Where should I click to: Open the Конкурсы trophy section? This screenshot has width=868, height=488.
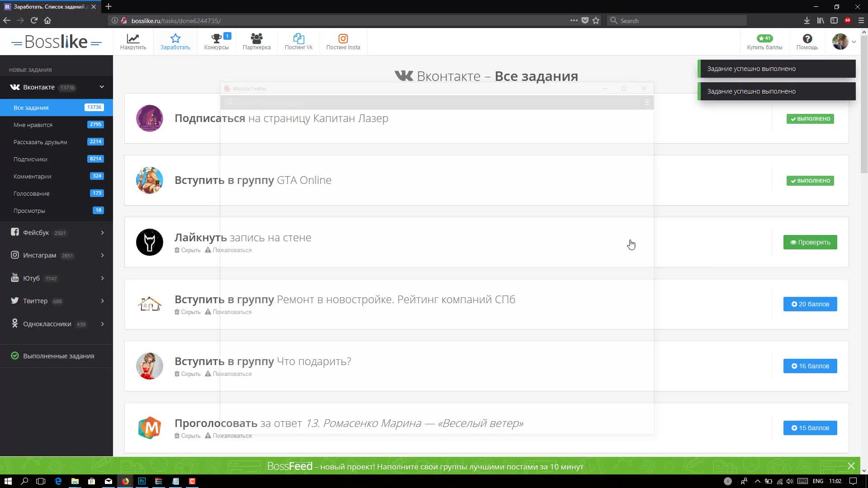(216, 42)
